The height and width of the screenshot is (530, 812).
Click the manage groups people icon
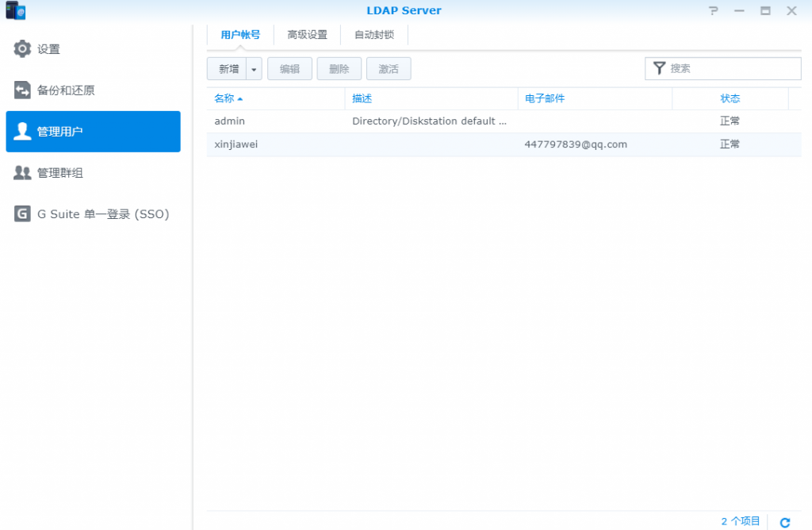(22, 173)
